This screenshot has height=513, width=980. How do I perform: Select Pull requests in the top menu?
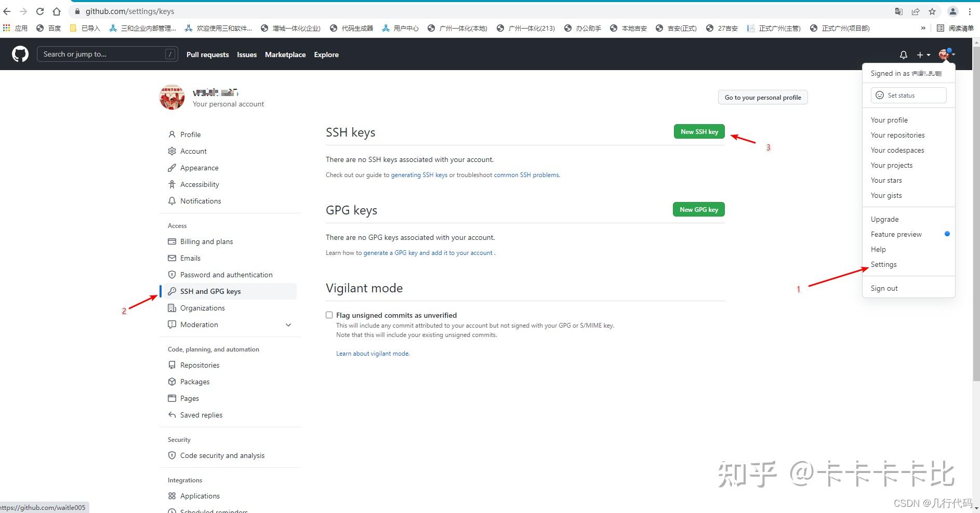(x=207, y=55)
